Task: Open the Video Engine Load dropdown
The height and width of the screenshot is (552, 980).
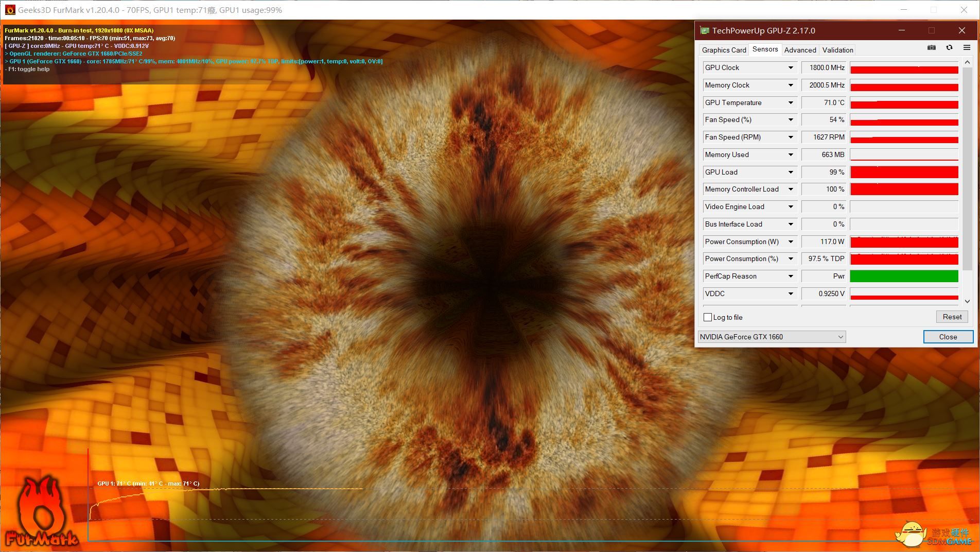Action: click(791, 206)
